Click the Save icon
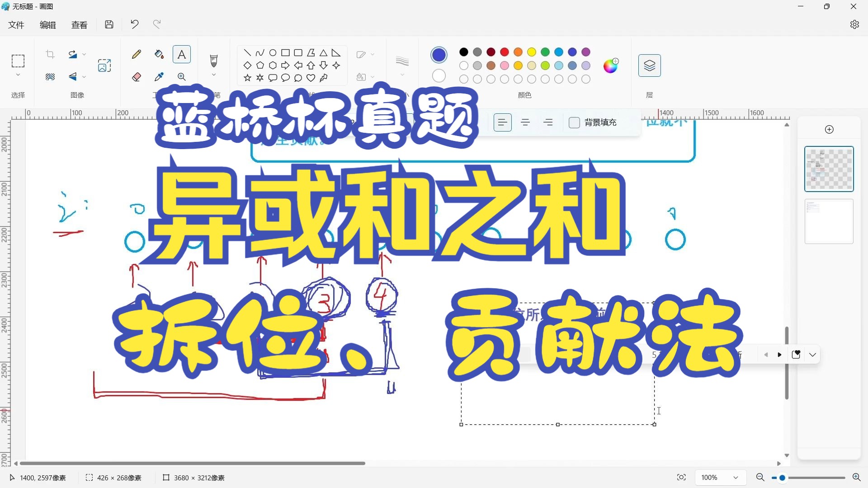Screen dimensions: 868x488 tap(109, 24)
